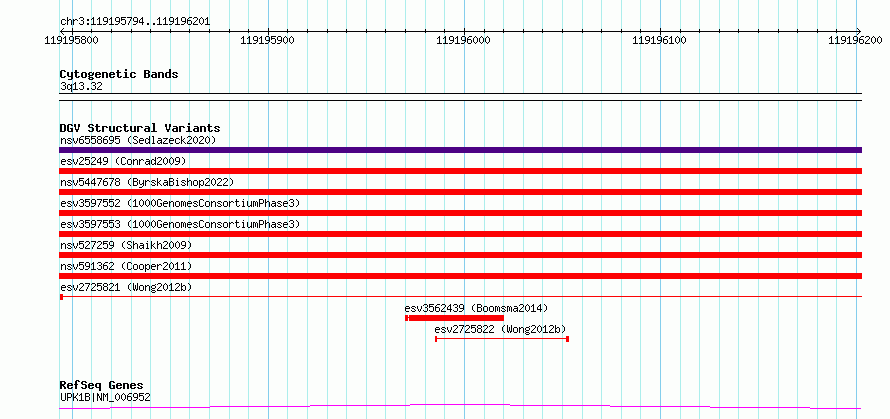
Task: Click the red bar under nsv5447678
Action: (x=460, y=192)
